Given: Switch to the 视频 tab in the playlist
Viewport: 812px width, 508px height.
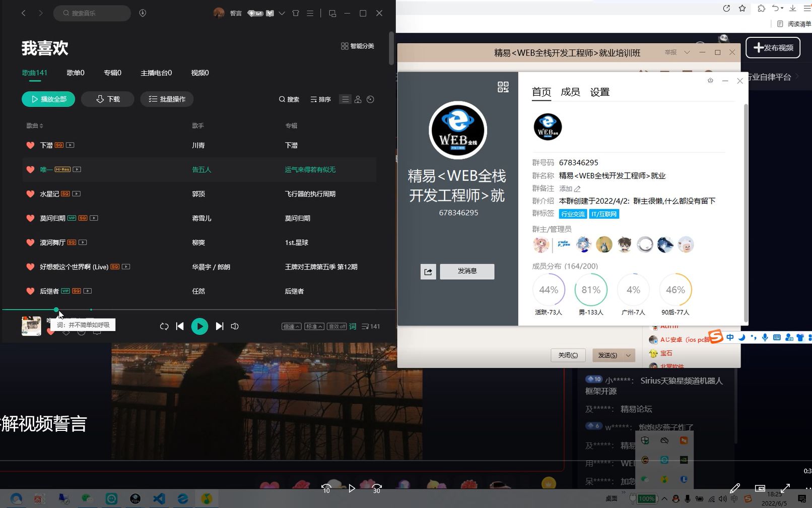Looking at the screenshot, I should pyautogui.click(x=199, y=73).
